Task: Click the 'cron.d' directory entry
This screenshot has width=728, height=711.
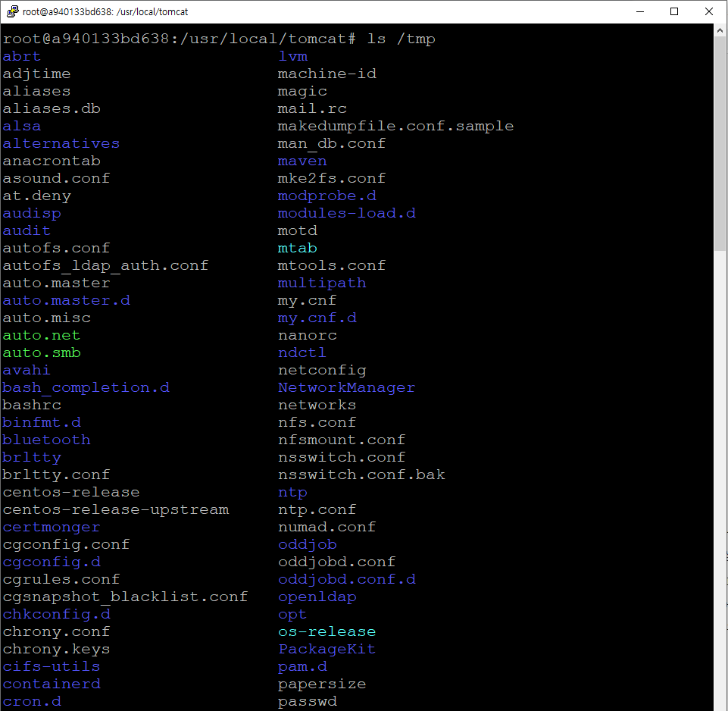Action: (x=32, y=702)
